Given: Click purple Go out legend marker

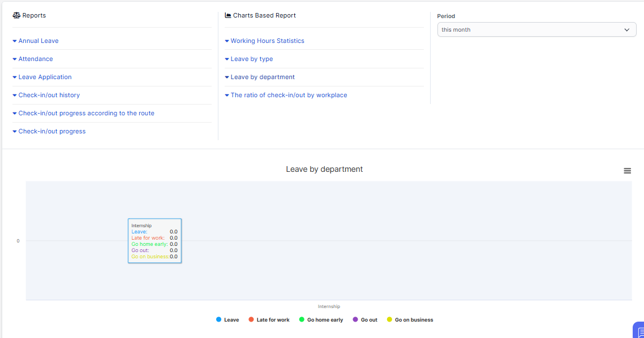Looking at the screenshot, I should (355, 319).
